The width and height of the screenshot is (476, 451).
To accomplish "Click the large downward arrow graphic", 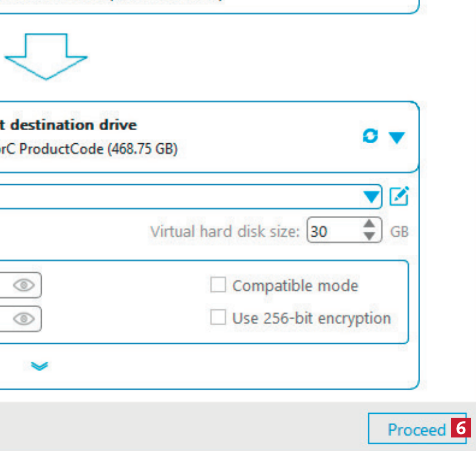I will click(x=46, y=56).
